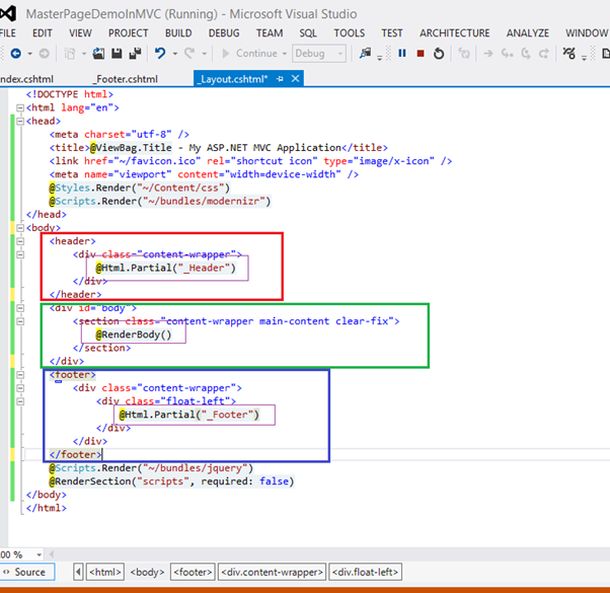Select the <div.content-wrapper> breadcrumb tag
The height and width of the screenshot is (593, 610).
[272, 572]
